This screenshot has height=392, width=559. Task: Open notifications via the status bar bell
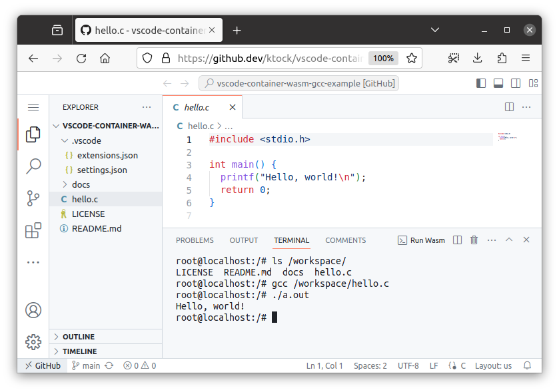[526, 365]
